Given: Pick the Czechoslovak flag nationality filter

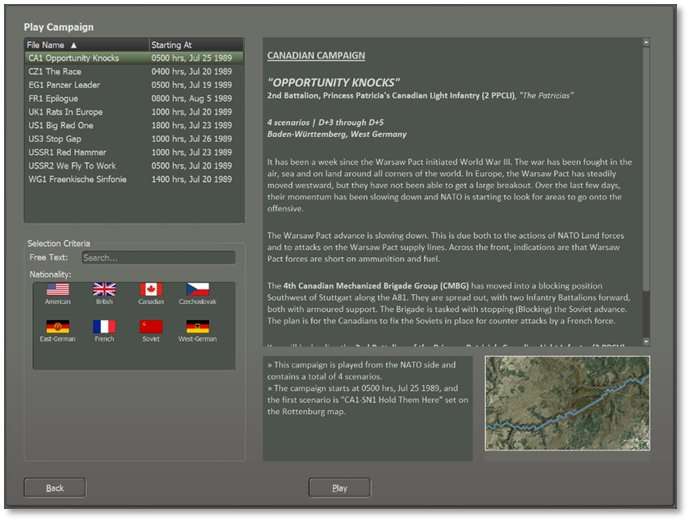Looking at the screenshot, I should [197, 290].
